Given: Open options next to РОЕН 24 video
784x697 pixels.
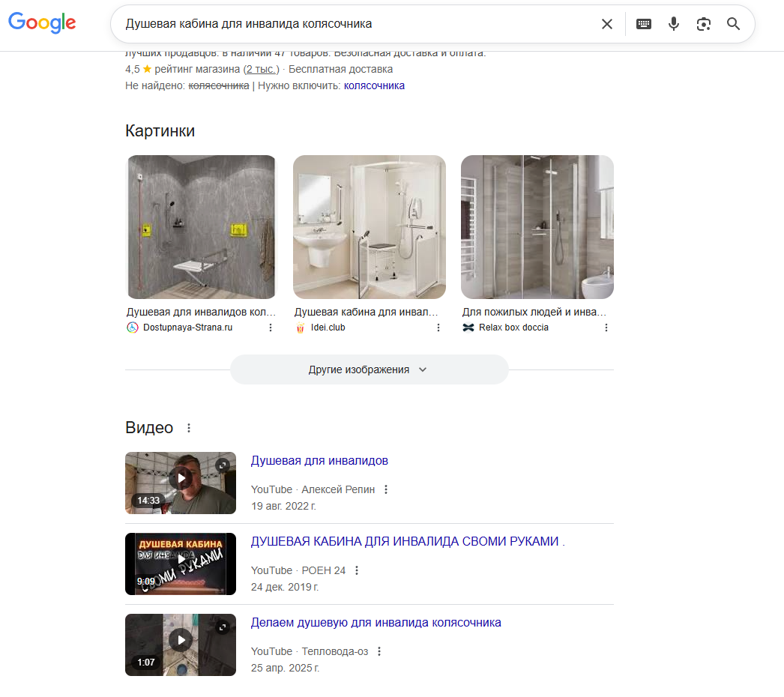Looking at the screenshot, I should coord(357,570).
